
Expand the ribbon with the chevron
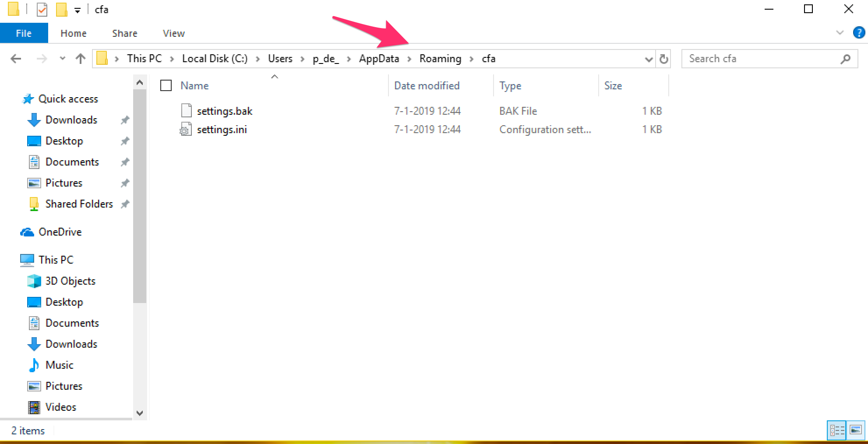pos(840,33)
